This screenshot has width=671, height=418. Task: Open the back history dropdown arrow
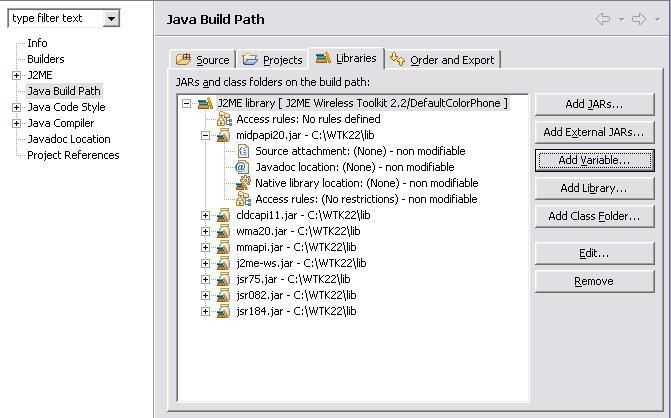point(621,19)
